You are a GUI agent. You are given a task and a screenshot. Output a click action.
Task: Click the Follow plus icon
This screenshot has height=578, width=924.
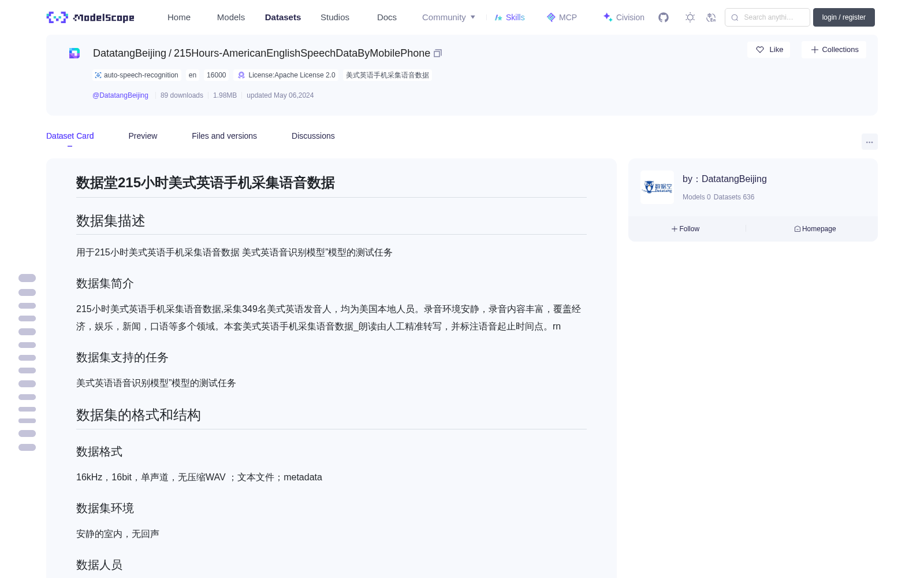click(x=675, y=229)
